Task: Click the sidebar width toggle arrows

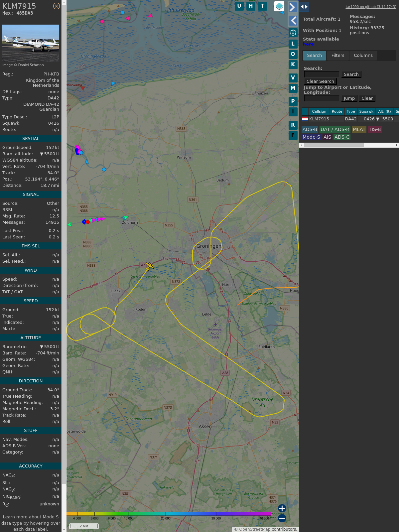Action: point(304,7)
